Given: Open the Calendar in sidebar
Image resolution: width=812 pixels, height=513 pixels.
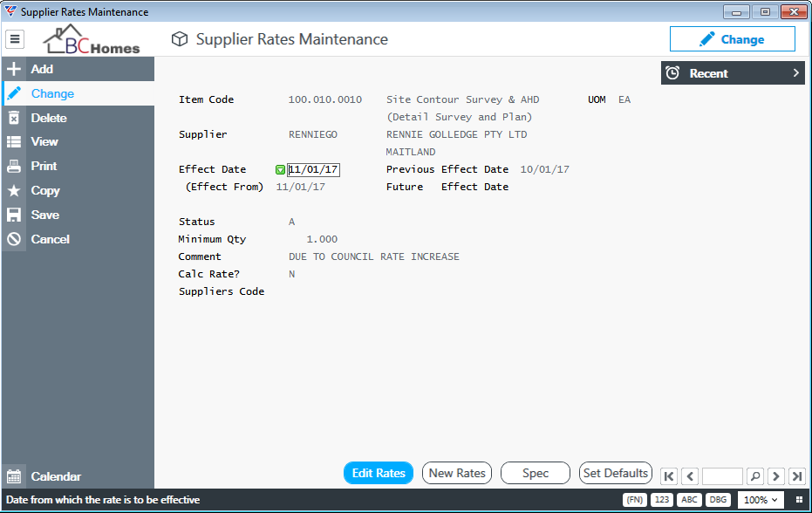Looking at the screenshot, I should click(x=78, y=476).
